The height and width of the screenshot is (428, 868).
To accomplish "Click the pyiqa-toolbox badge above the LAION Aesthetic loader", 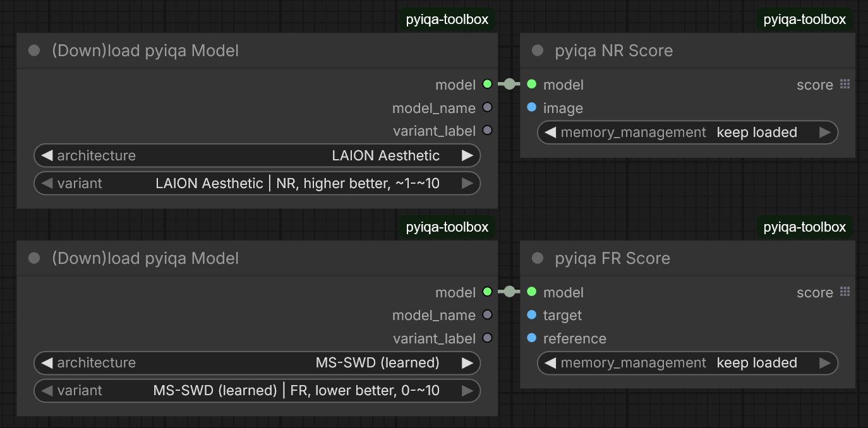I will [x=447, y=20].
